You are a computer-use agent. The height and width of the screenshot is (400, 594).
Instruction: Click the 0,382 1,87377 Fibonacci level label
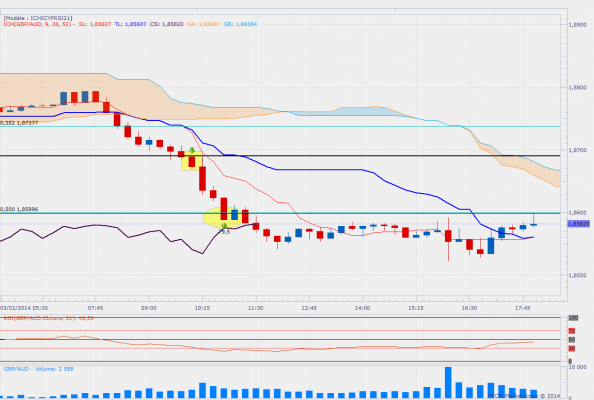tap(19, 123)
